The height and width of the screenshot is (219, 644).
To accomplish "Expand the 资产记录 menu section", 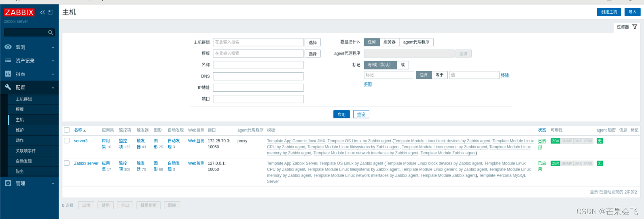I will tap(53, 61).
